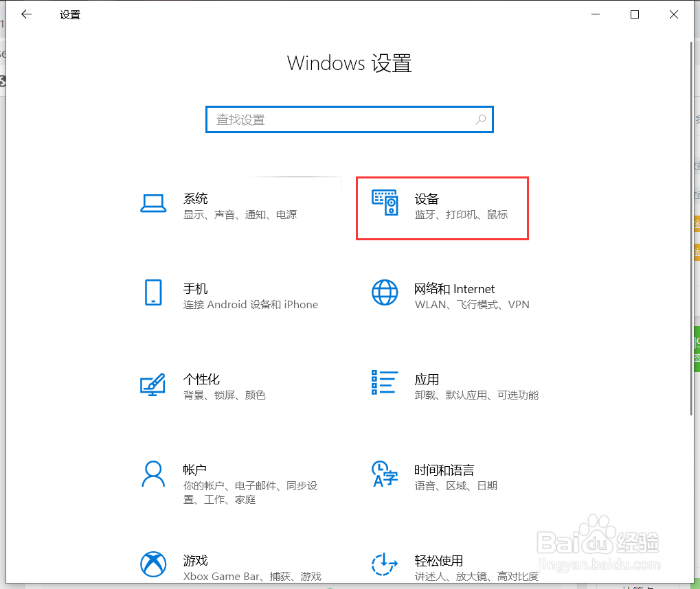Viewport: 700px width, 589px height.
Task: Click the search magnifier in the search box
Action: (x=480, y=119)
